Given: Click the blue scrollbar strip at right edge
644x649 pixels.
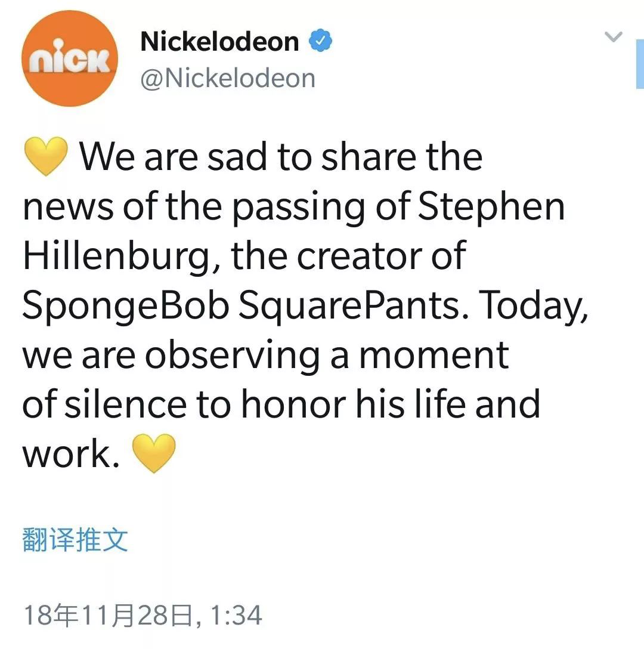Looking at the screenshot, I should point(640,64).
